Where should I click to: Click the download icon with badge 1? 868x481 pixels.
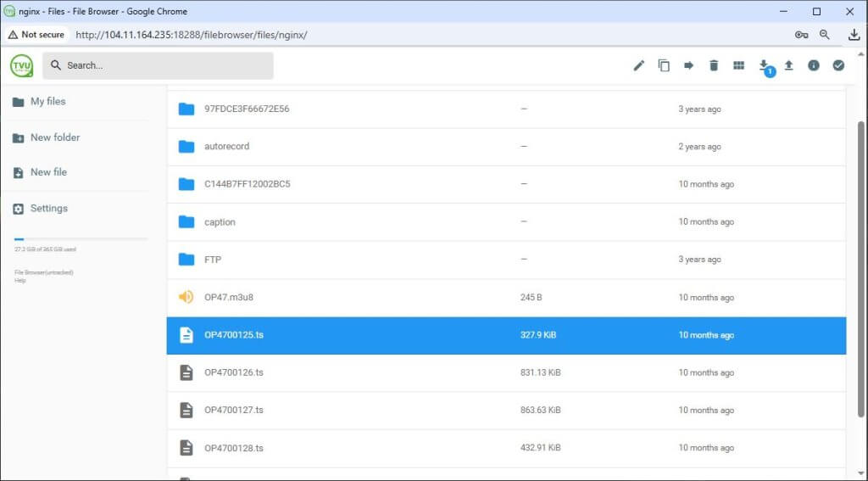coord(764,65)
